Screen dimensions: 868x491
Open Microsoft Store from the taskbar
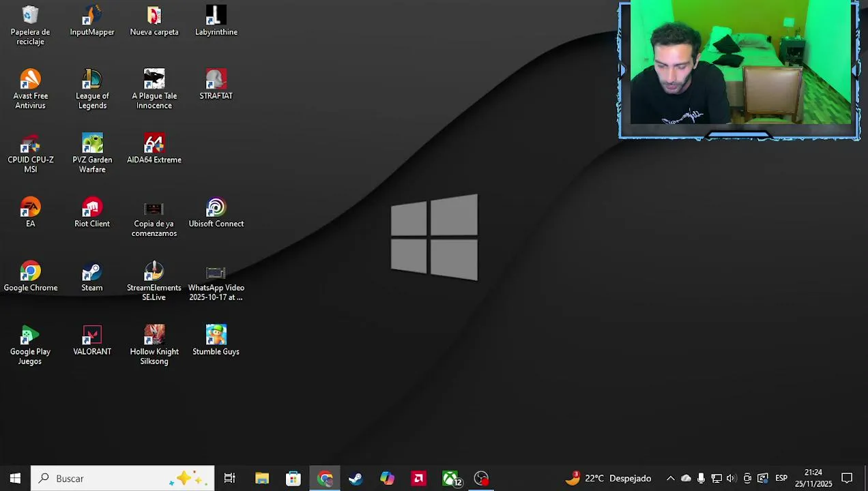pyautogui.click(x=293, y=478)
